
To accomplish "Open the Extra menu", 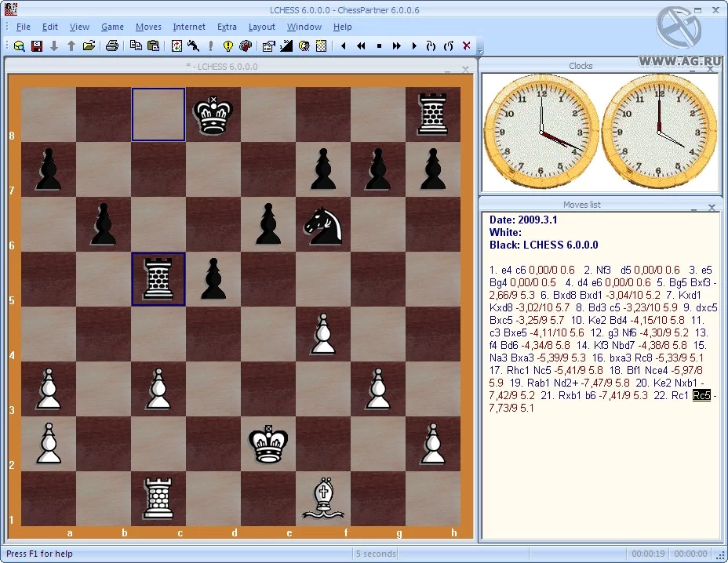I will click(x=227, y=27).
